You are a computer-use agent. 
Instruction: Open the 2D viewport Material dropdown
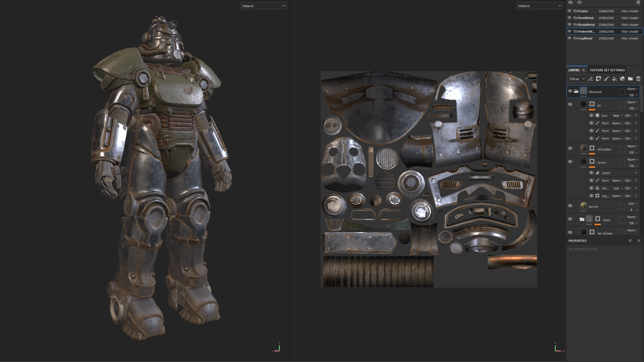coord(539,6)
